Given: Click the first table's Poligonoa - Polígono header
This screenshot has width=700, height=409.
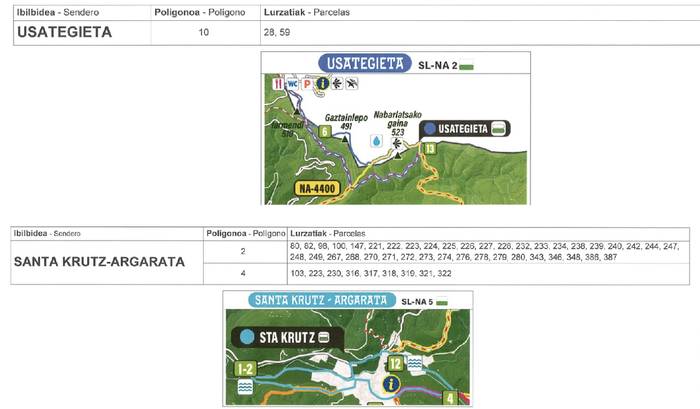Looking at the screenshot, I should point(200,13).
